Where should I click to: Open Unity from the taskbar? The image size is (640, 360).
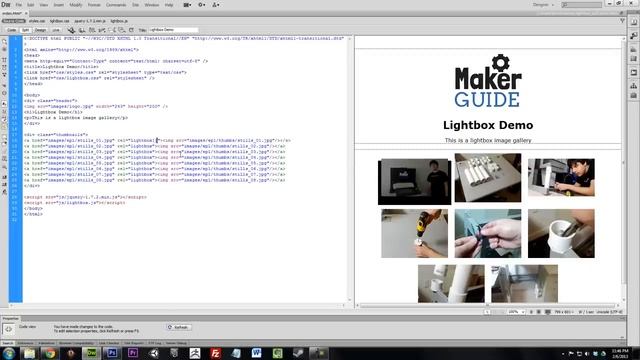point(153,353)
